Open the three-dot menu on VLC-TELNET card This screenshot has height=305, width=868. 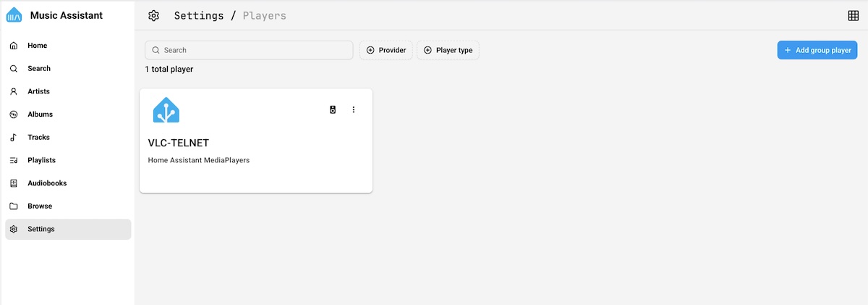point(354,110)
